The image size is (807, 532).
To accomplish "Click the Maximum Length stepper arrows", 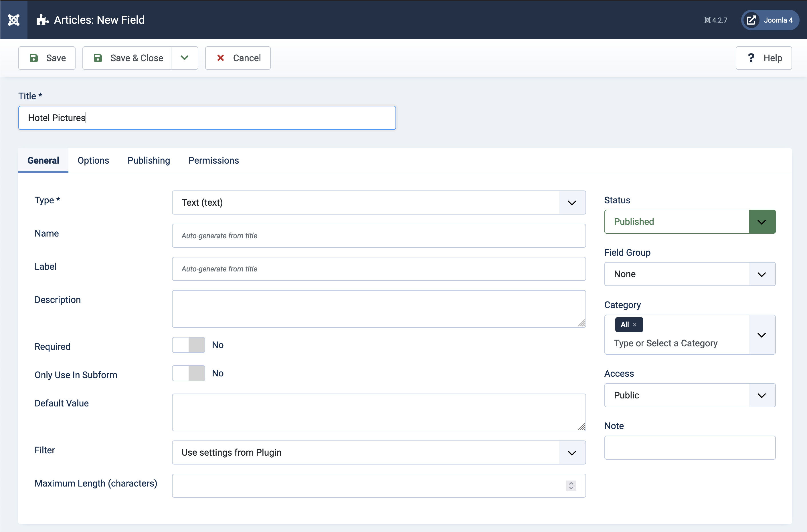I will [571, 486].
